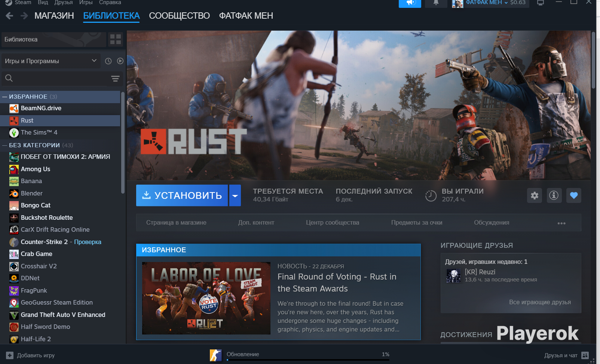Open Центр сообщества link
Viewport: 600px width, 364px height.
pos(333,223)
